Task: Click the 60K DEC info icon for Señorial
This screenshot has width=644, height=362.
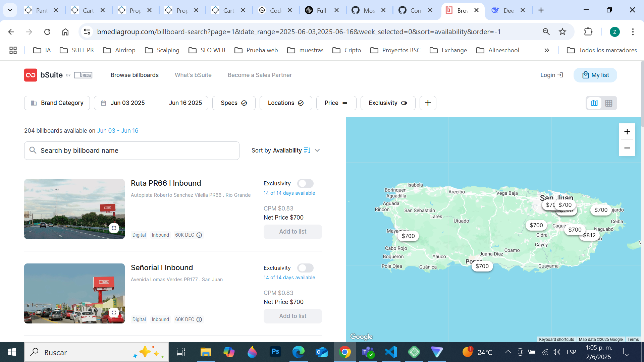Action: (x=199, y=320)
